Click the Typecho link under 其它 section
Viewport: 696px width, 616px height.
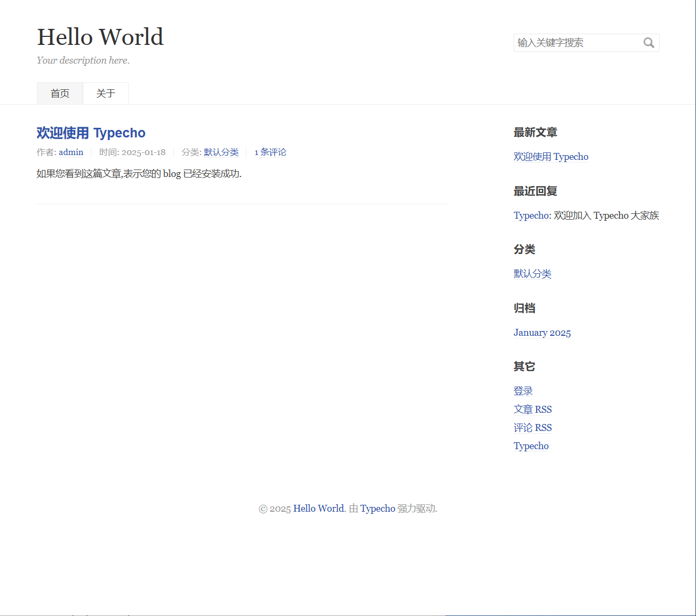[531, 446]
